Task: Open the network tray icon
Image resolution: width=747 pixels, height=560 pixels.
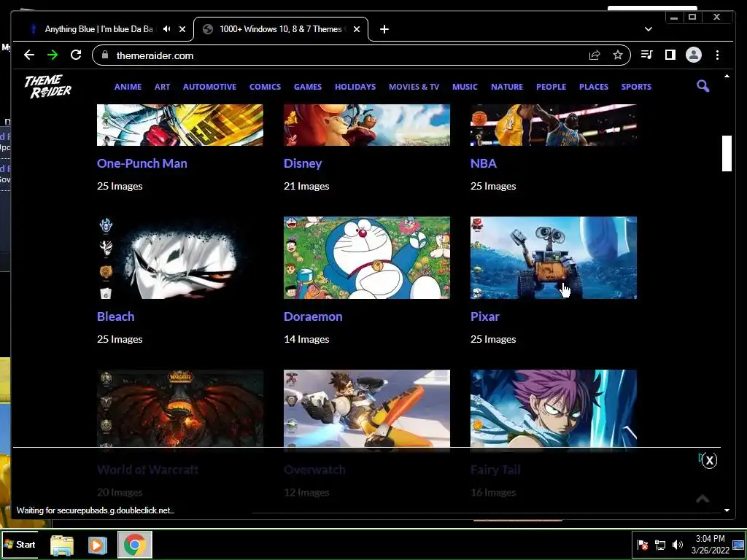Action: click(x=659, y=545)
